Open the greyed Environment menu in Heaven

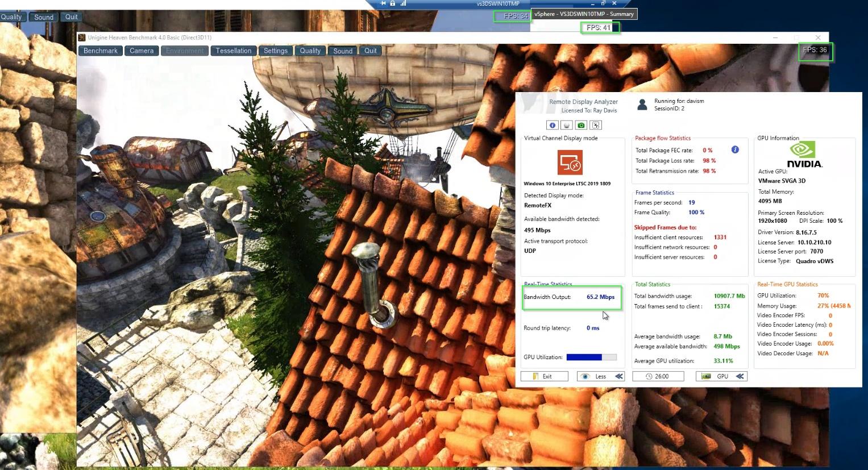click(x=185, y=51)
